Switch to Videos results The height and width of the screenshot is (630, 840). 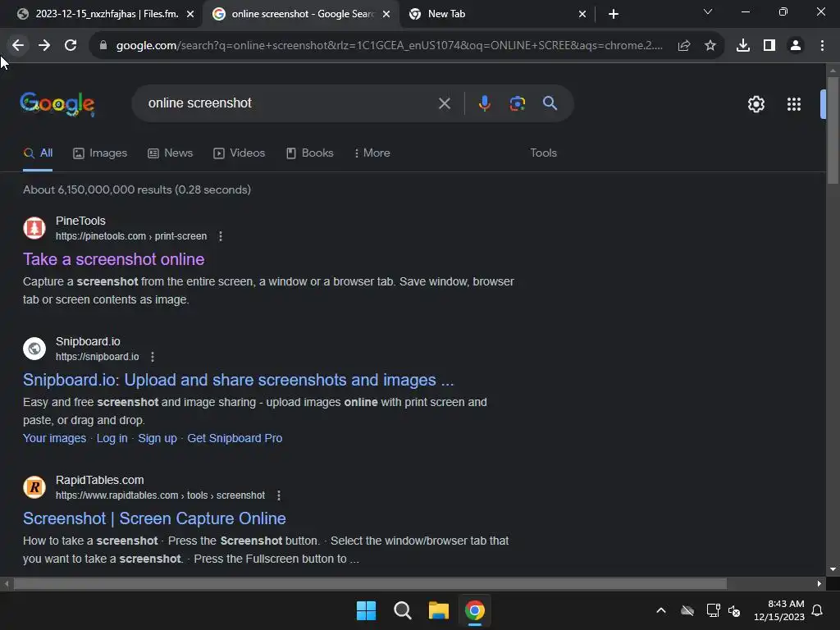[x=239, y=153]
